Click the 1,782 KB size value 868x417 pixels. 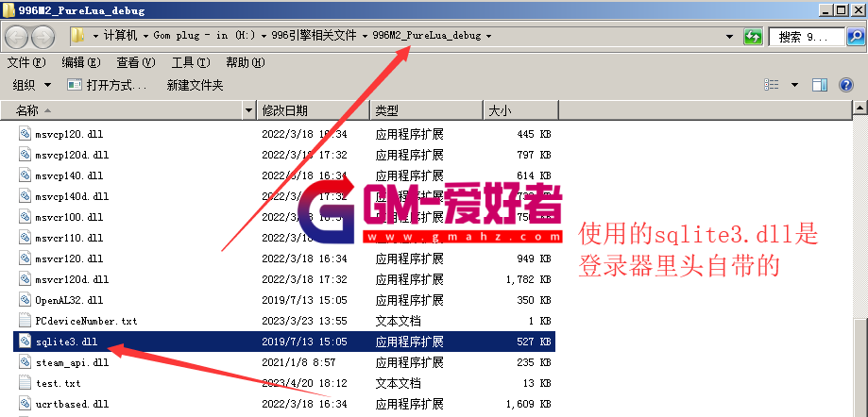coord(529,279)
